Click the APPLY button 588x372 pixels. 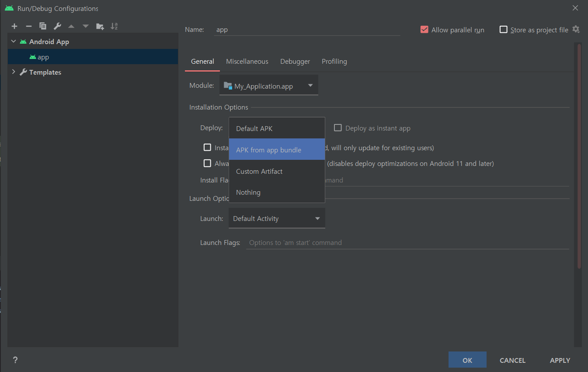point(560,360)
